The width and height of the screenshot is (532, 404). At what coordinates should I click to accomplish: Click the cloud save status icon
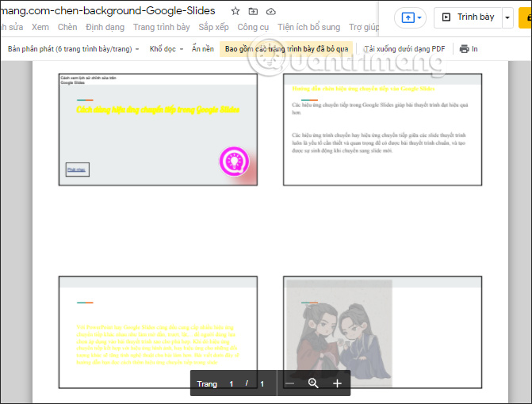(x=270, y=12)
